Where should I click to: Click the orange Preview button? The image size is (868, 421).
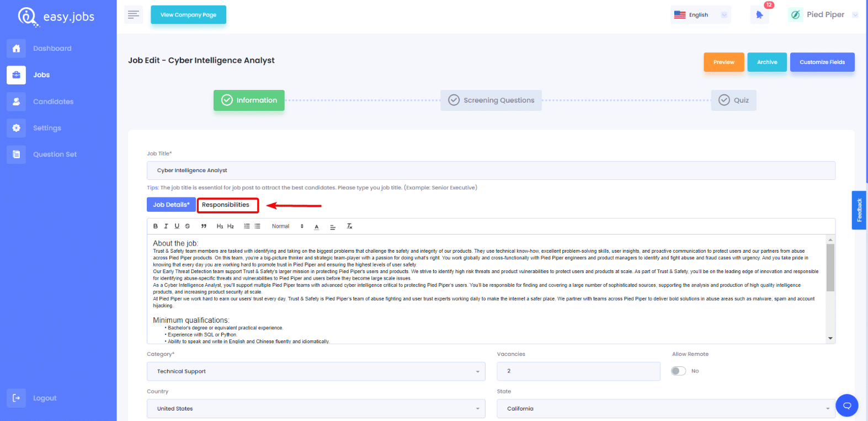pos(723,62)
